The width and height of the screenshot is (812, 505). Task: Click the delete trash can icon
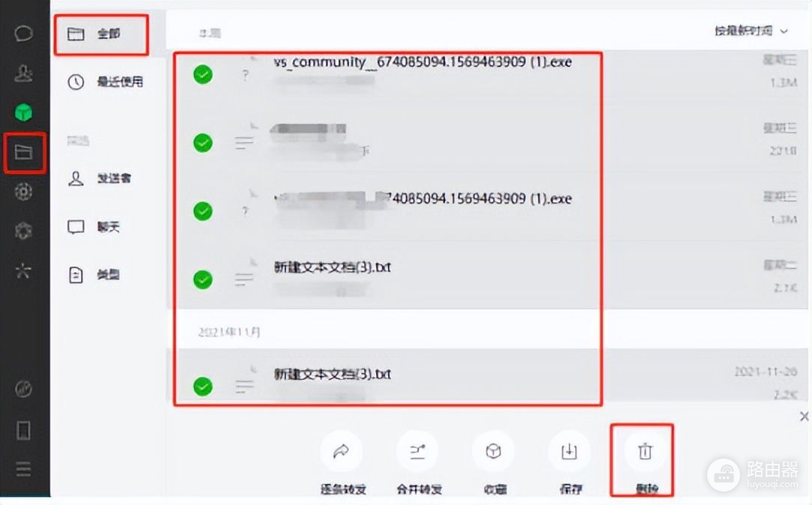click(x=645, y=451)
